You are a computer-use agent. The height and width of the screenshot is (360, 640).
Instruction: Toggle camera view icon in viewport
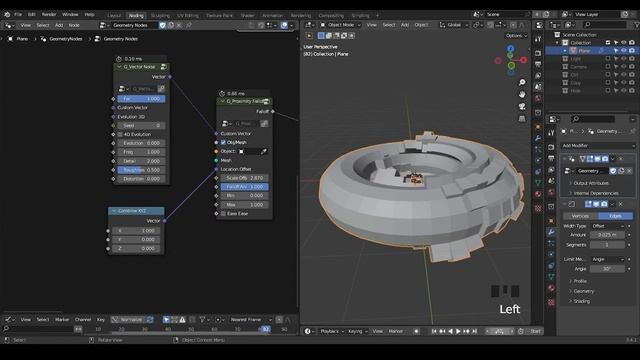click(522, 107)
